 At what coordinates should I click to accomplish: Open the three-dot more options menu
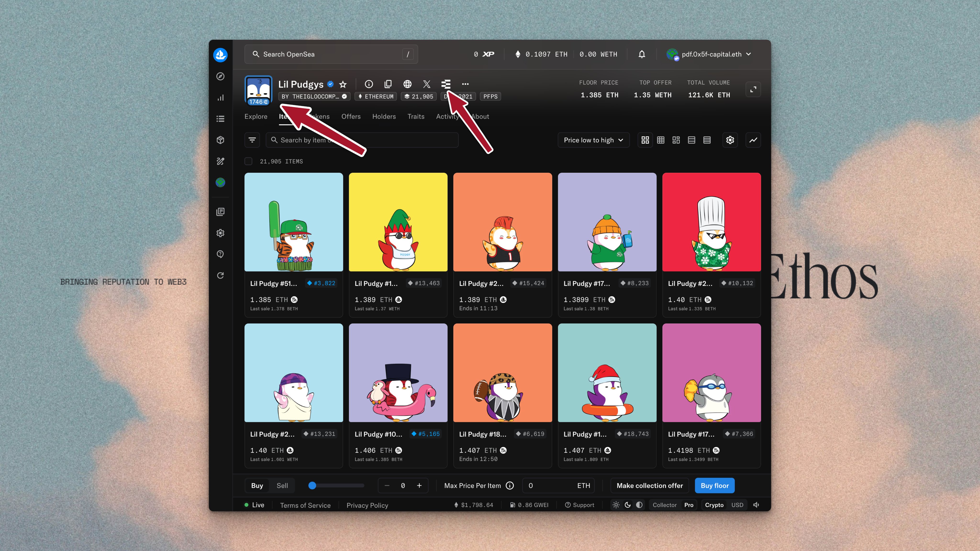pos(465,84)
